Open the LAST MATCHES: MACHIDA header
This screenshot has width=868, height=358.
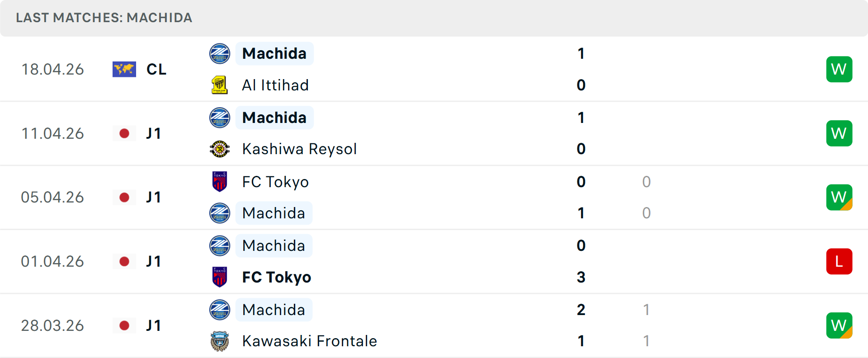point(104,18)
